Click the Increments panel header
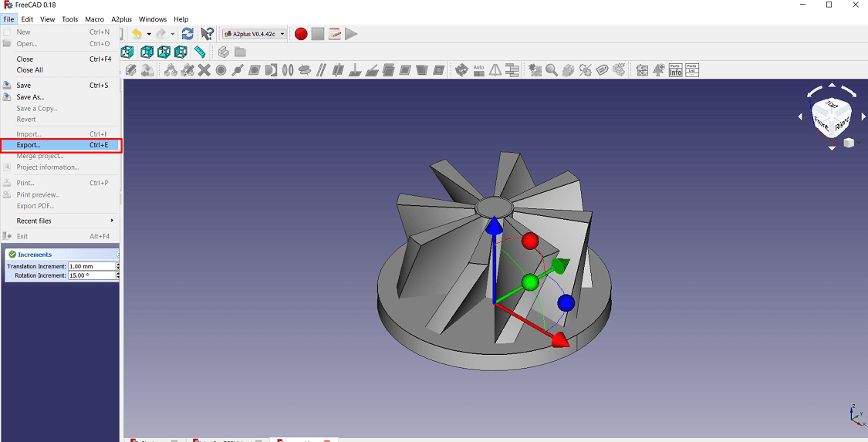 tap(62, 255)
